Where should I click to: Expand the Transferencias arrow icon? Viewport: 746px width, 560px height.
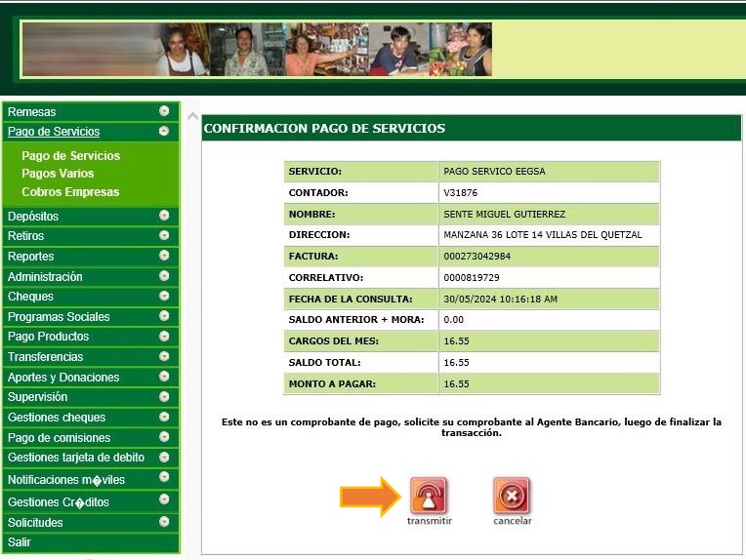pyautogui.click(x=164, y=356)
